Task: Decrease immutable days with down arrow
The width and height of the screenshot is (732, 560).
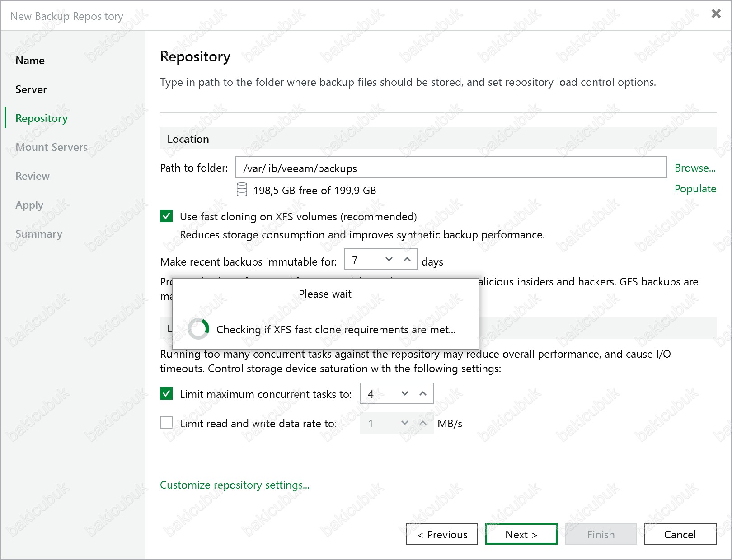Action: click(x=389, y=259)
